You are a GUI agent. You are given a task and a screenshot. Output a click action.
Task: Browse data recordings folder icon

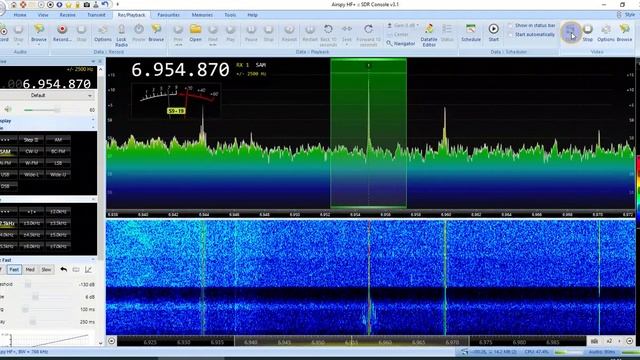[x=156, y=33]
